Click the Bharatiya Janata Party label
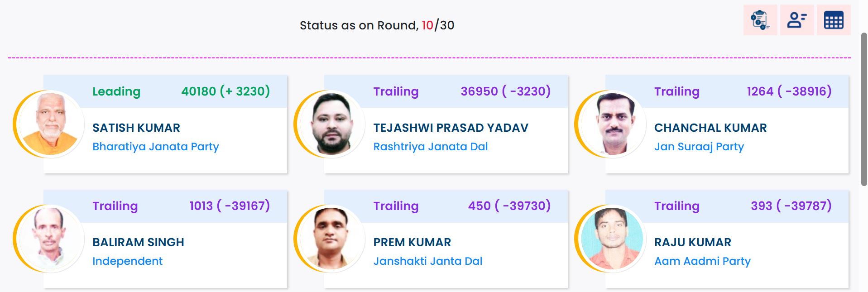The width and height of the screenshot is (868, 292). click(x=155, y=147)
